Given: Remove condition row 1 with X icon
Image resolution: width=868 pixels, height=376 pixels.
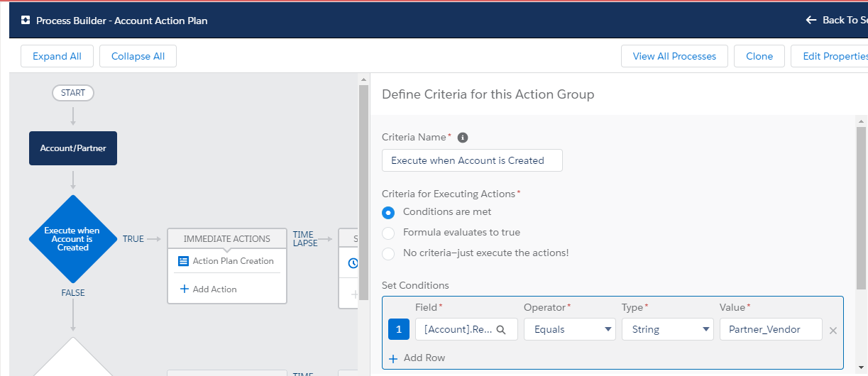Looking at the screenshot, I should coord(833,331).
